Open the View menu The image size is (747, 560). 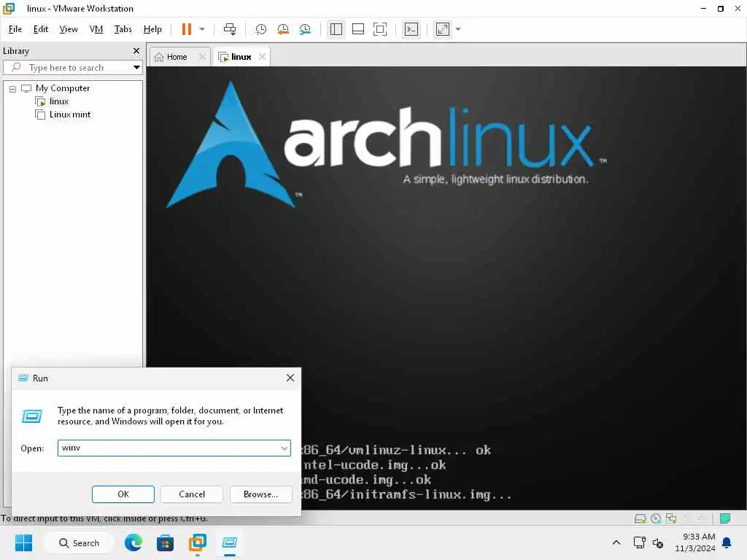pyautogui.click(x=69, y=29)
